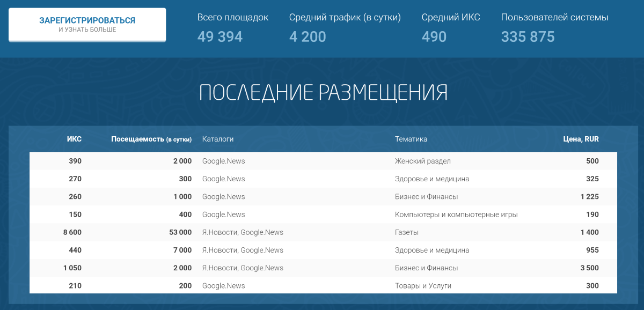
Task: Select the ИКС value 390
Action: tap(75, 161)
